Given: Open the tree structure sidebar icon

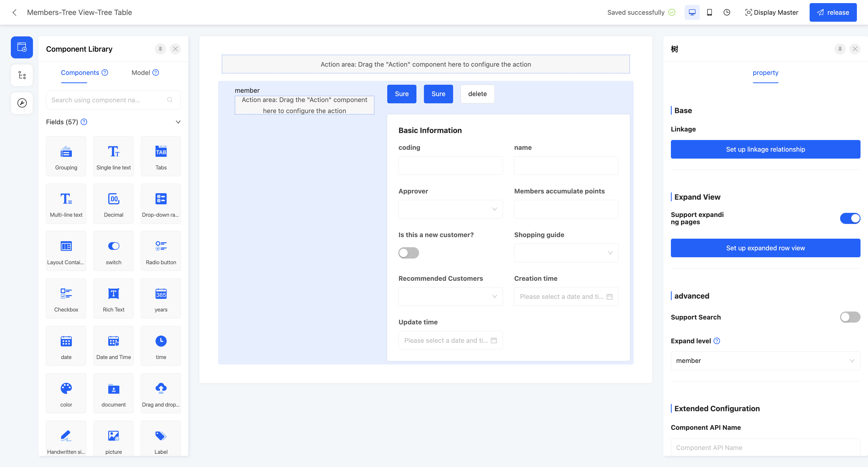Looking at the screenshot, I should click(22, 75).
